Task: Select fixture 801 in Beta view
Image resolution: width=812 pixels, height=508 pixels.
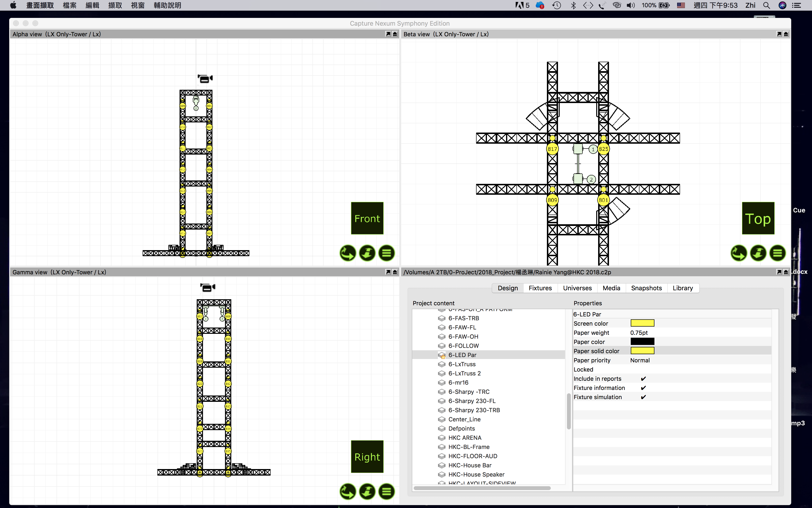Action: pyautogui.click(x=603, y=200)
